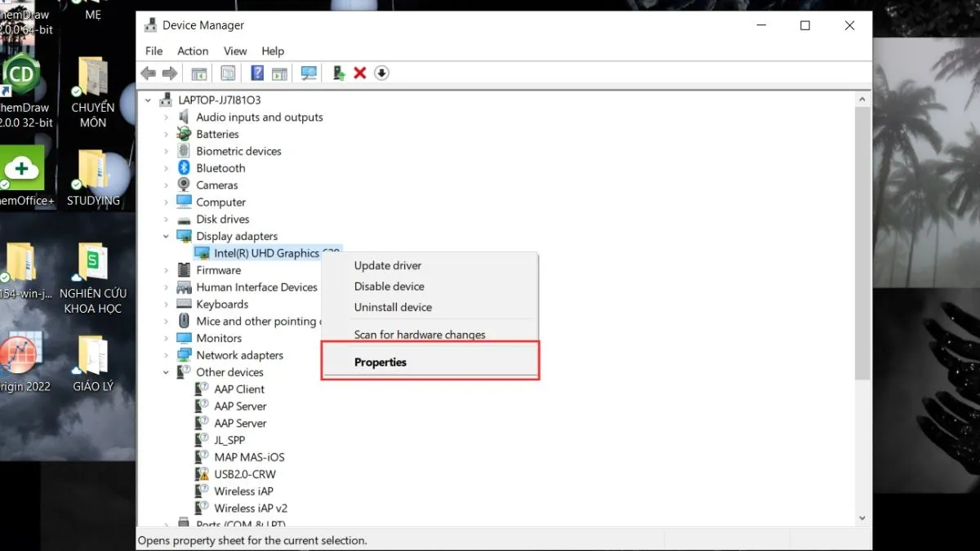Collapse the Other devices category
Viewport: 980px width, 551px height.
pyautogui.click(x=167, y=373)
